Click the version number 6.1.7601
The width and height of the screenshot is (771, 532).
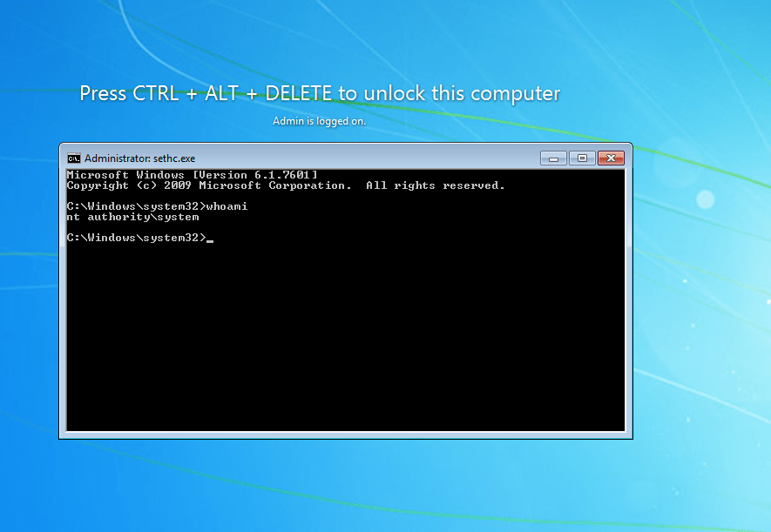click(x=281, y=175)
